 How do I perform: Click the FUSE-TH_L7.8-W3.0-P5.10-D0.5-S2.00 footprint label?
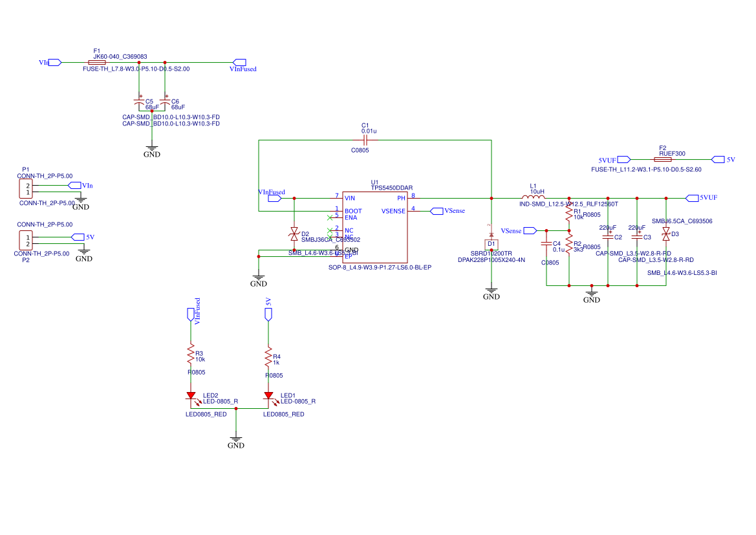click(136, 69)
